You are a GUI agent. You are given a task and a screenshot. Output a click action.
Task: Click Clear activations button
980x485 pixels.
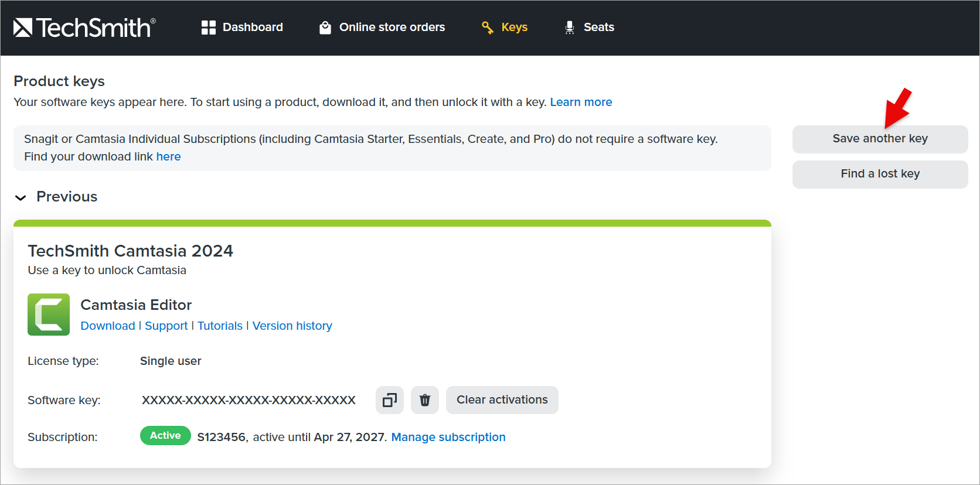(x=502, y=400)
